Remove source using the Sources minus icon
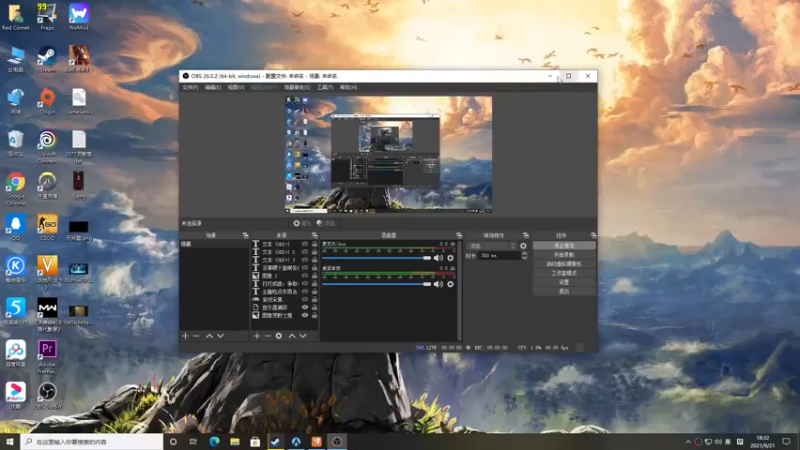Screen dimensions: 800x450 pos(267,336)
